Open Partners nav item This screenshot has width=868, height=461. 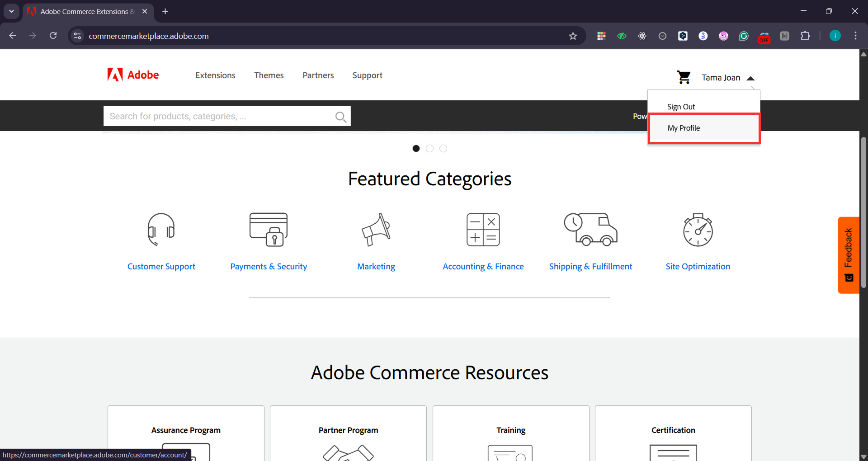tap(318, 75)
